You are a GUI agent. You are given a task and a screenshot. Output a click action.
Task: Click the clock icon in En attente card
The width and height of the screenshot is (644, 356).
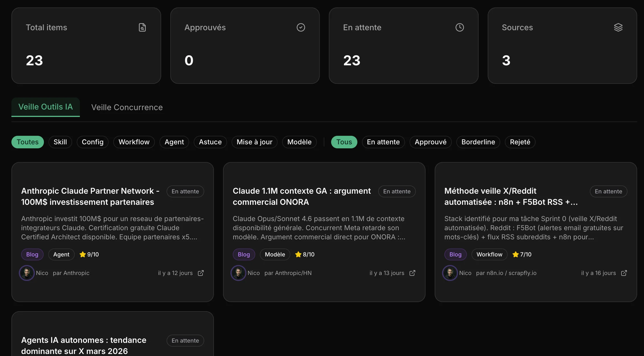pyautogui.click(x=459, y=27)
